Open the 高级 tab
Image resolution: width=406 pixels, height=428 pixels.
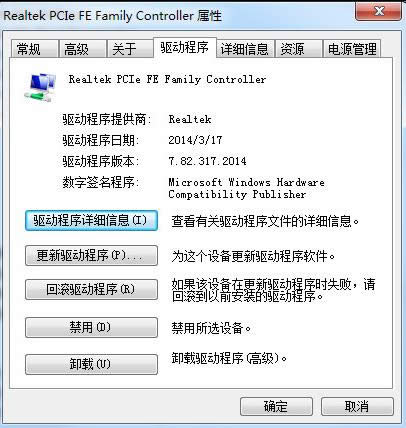click(82, 49)
